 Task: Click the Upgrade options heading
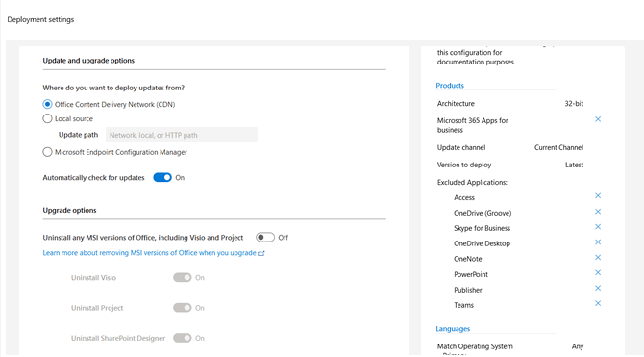click(69, 210)
